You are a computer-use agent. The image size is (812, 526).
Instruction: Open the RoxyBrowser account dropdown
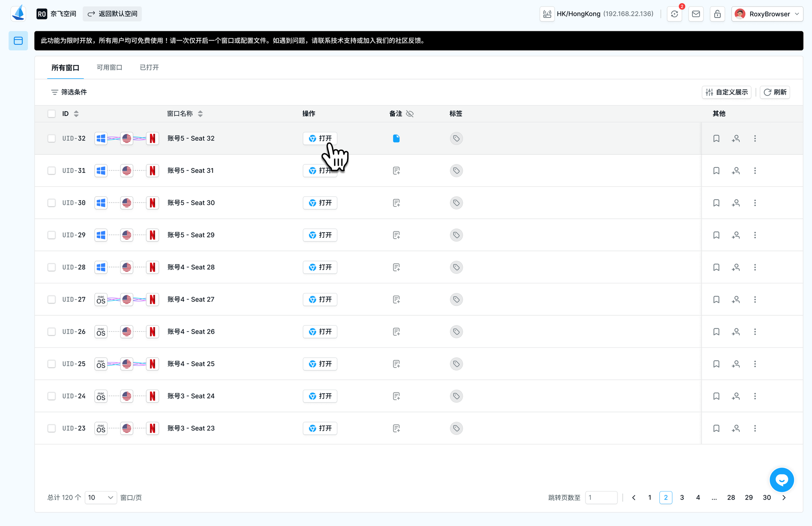coord(767,13)
